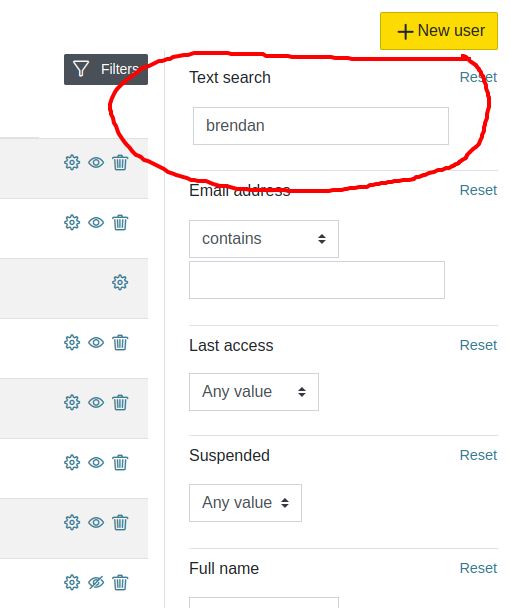The height and width of the screenshot is (608, 510).
Task: Click the trash icon in the second user row
Action: tap(120, 223)
